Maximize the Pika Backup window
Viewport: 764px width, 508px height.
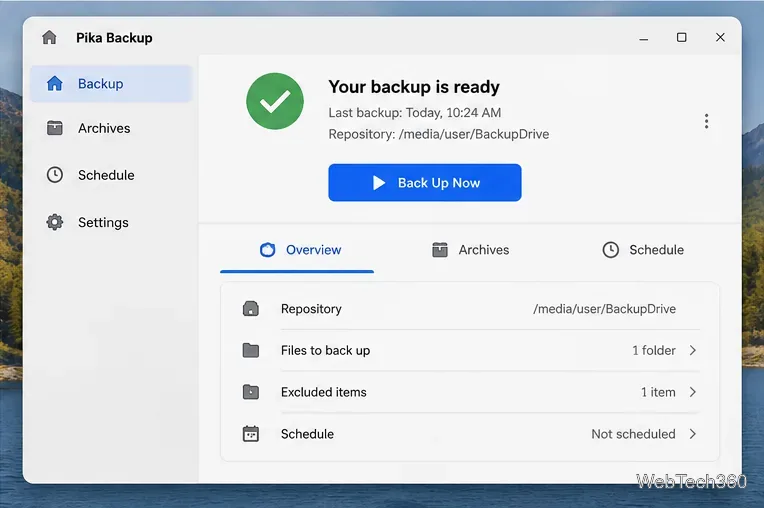pyautogui.click(x=682, y=38)
